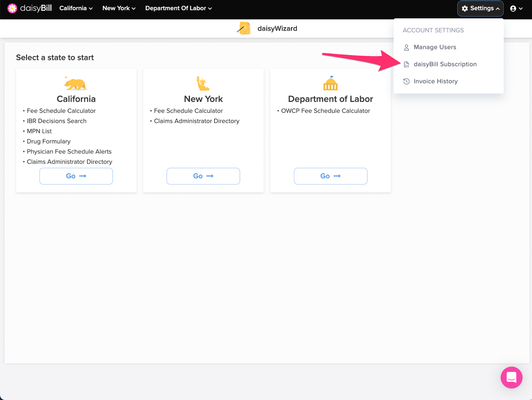Click the daisyBill flower logo
This screenshot has width=532, height=400.
click(12, 8)
